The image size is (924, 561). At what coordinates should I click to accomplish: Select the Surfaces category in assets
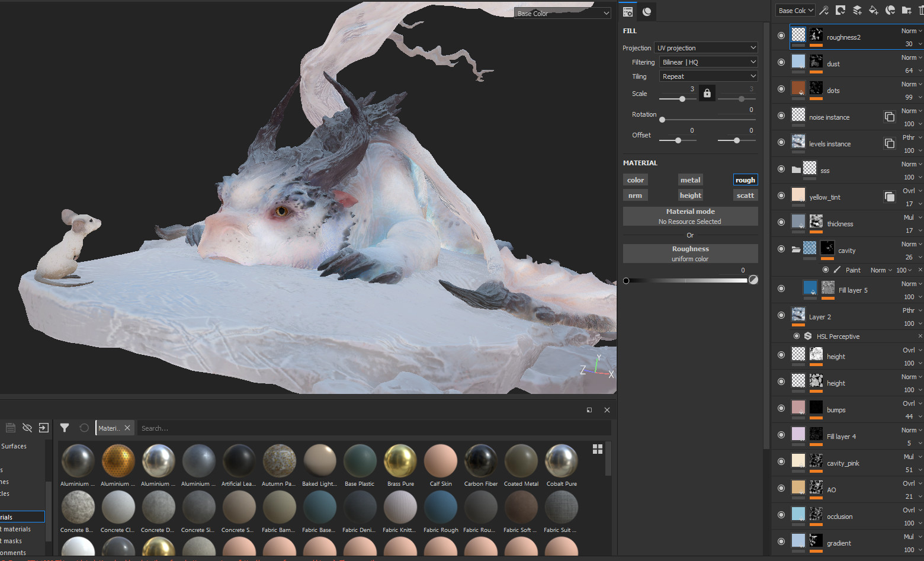point(14,446)
